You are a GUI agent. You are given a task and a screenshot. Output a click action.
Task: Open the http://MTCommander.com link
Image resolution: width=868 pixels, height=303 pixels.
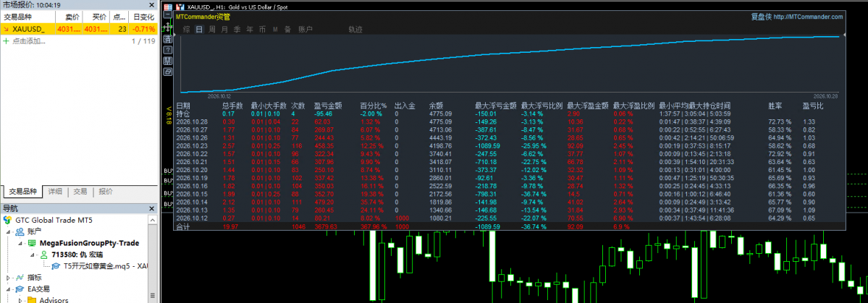click(x=808, y=17)
